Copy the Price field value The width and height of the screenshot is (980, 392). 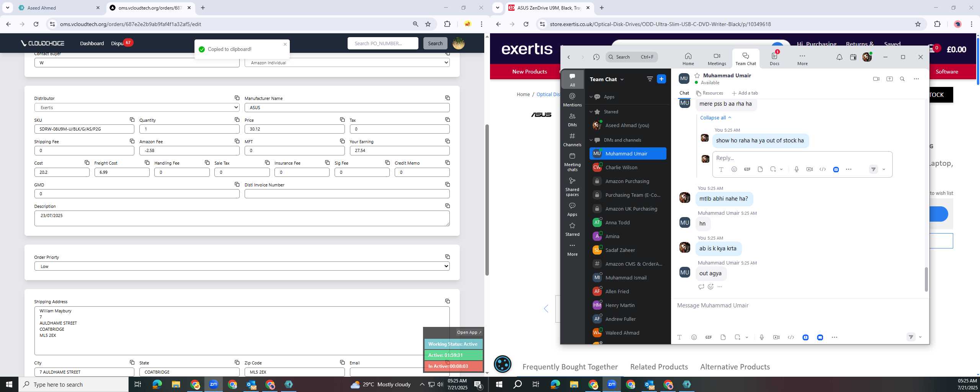point(342,120)
